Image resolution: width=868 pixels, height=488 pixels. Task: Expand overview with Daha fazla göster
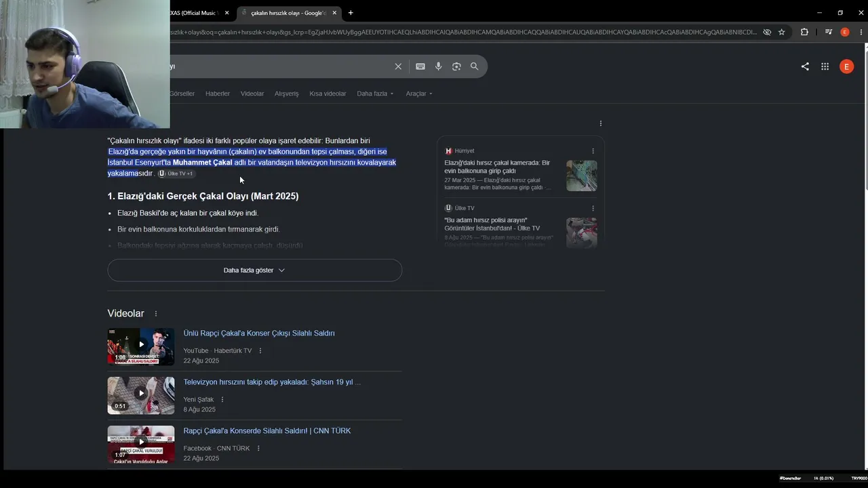pyautogui.click(x=254, y=270)
